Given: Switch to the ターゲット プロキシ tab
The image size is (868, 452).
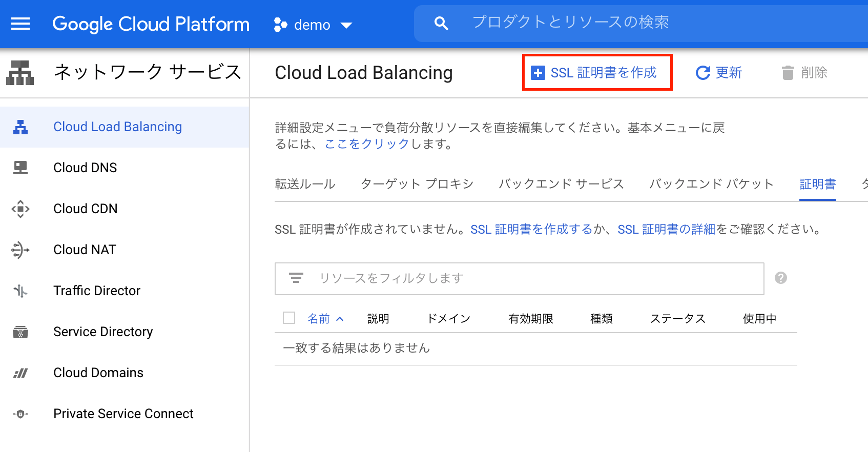Looking at the screenshot, I should [x=417, y=184].
